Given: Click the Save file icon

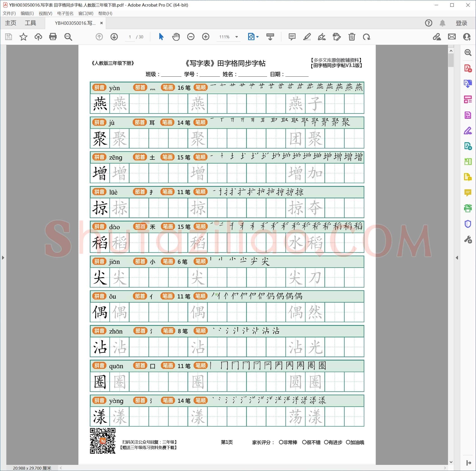Looking at the screenshot, I should (9, 37).
